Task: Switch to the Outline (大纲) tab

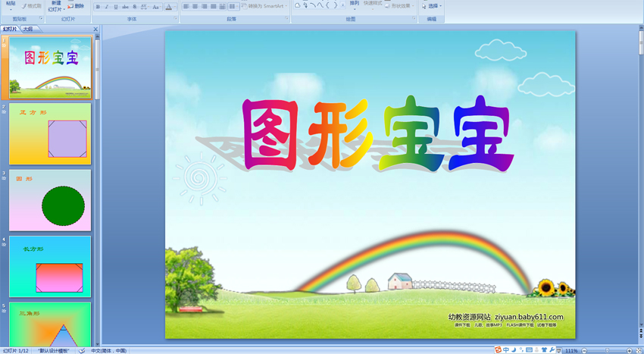Action: point(28,30)
